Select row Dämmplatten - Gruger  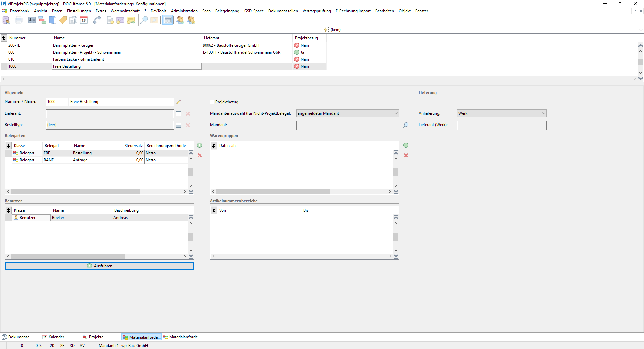pyautogui.click(x=163, y=45)
